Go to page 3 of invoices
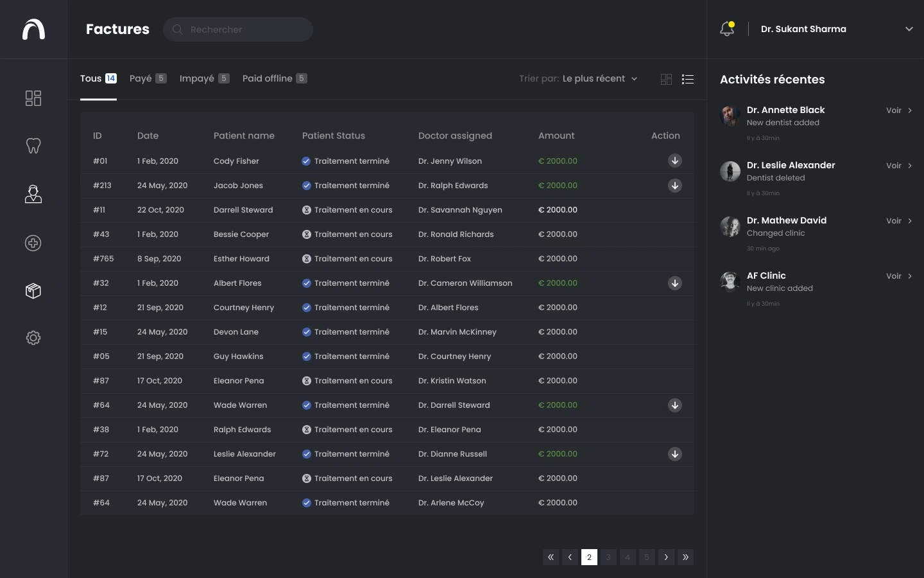924x578 pixels. click(608, 557)
